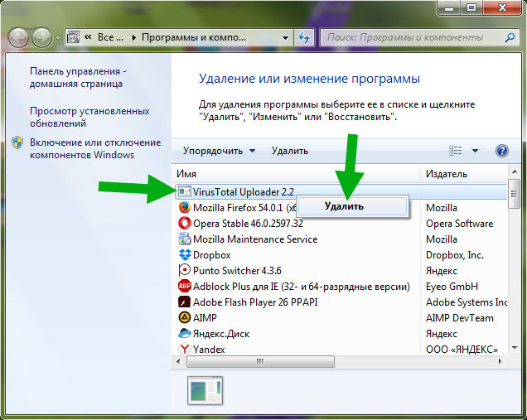
Task: Open 'Панель управления - домашняя страница' link
Action: pos(78,77)
